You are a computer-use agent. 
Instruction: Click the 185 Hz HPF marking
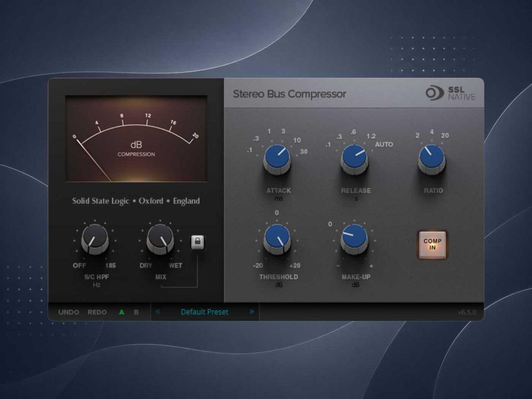[x=110, y=265]
